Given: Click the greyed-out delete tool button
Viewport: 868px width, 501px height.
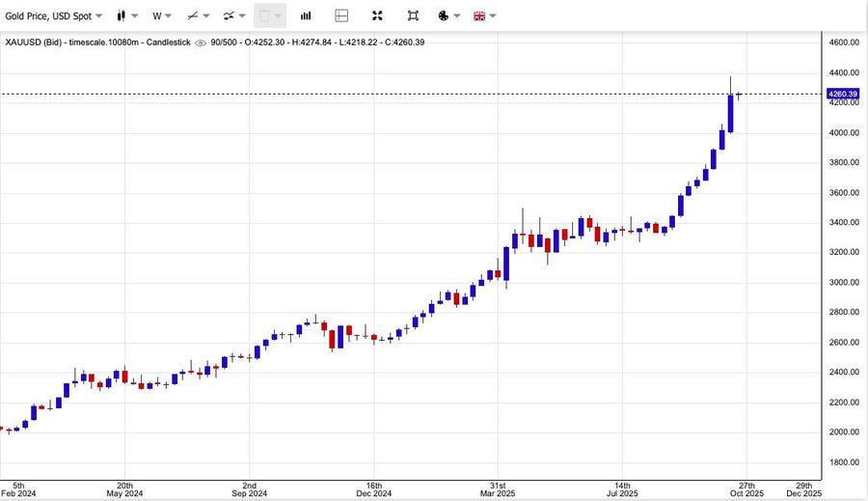Looking at the screenshot, I should pos(265,15).
